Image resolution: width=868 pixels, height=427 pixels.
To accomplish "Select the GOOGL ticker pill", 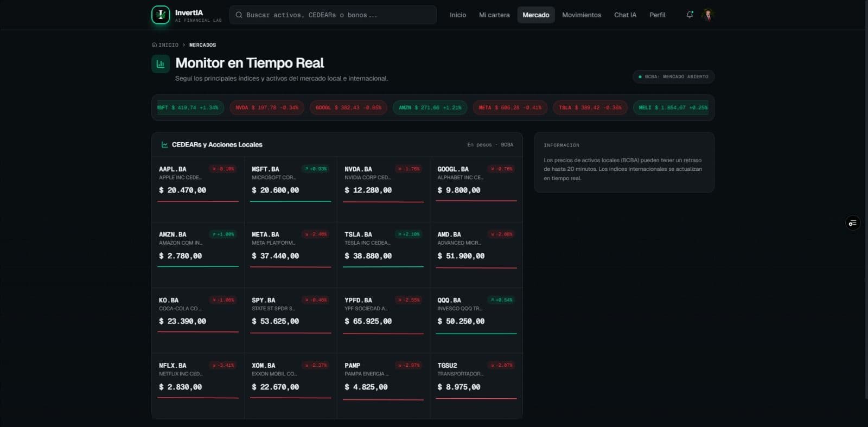I will pos(348,107).
